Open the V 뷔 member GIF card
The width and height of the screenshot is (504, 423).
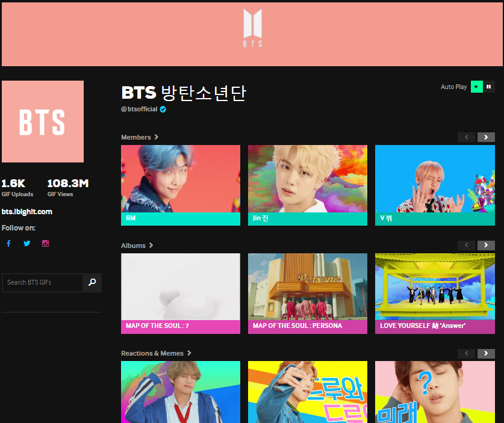pos(435,185)
